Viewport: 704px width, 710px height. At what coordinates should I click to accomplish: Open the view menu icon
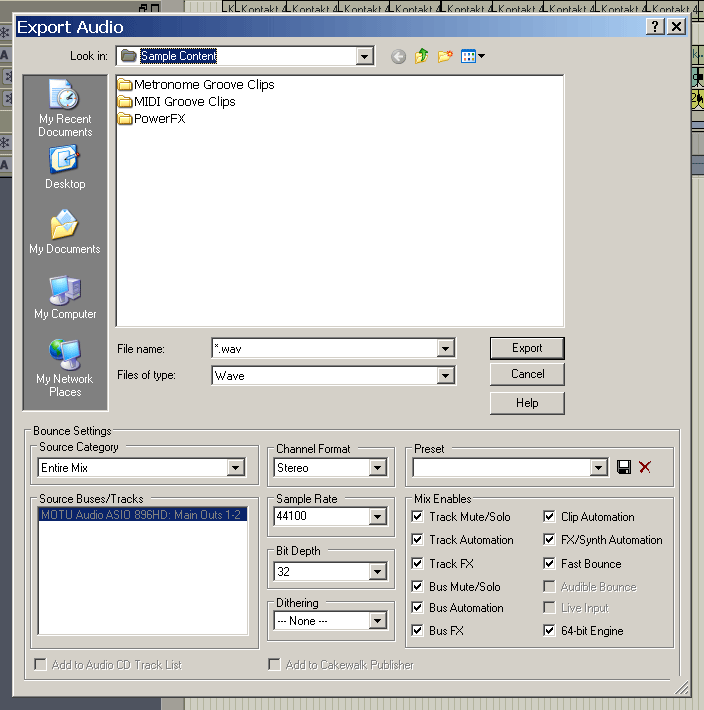472,57
